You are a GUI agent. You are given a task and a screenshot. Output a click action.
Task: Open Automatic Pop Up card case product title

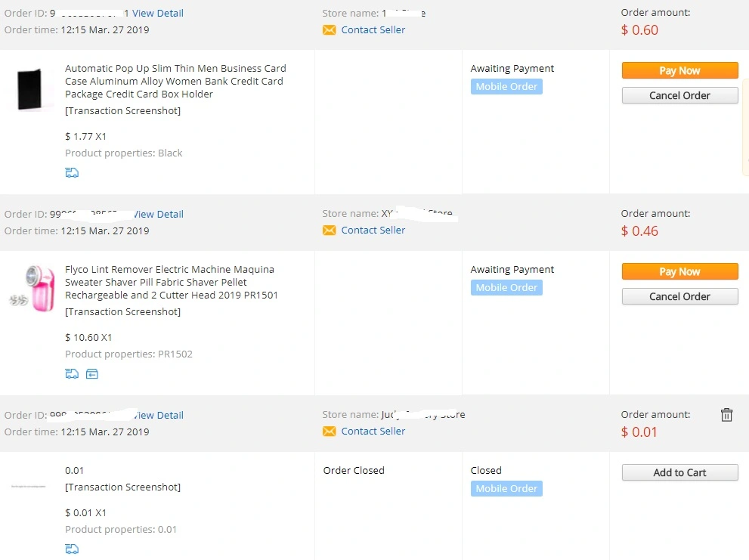click(175, 81)
